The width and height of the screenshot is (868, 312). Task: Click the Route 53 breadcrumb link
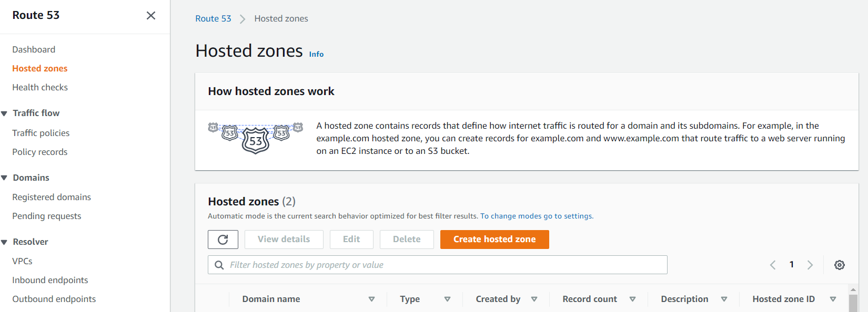(x=213, y=18)
